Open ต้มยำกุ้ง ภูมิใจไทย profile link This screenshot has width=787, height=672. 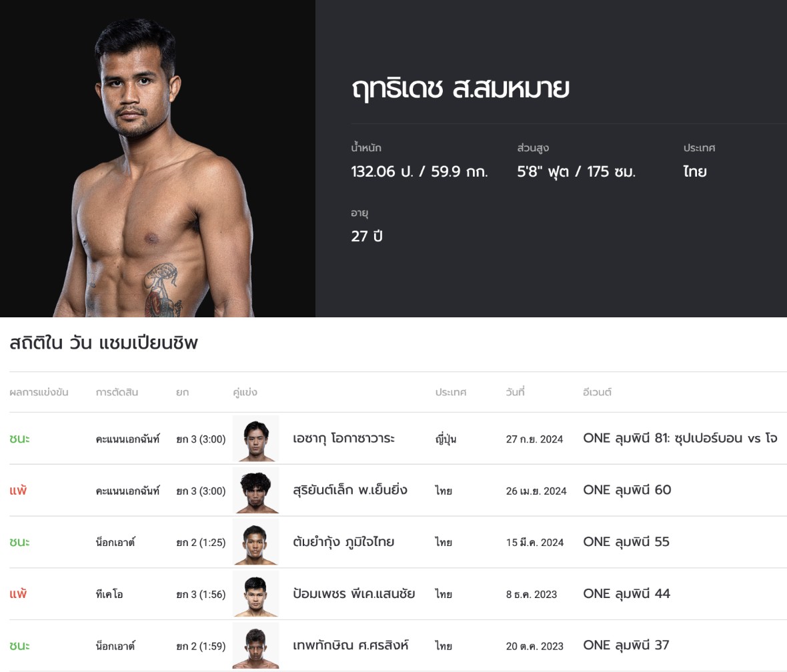(x=343, y=541)
